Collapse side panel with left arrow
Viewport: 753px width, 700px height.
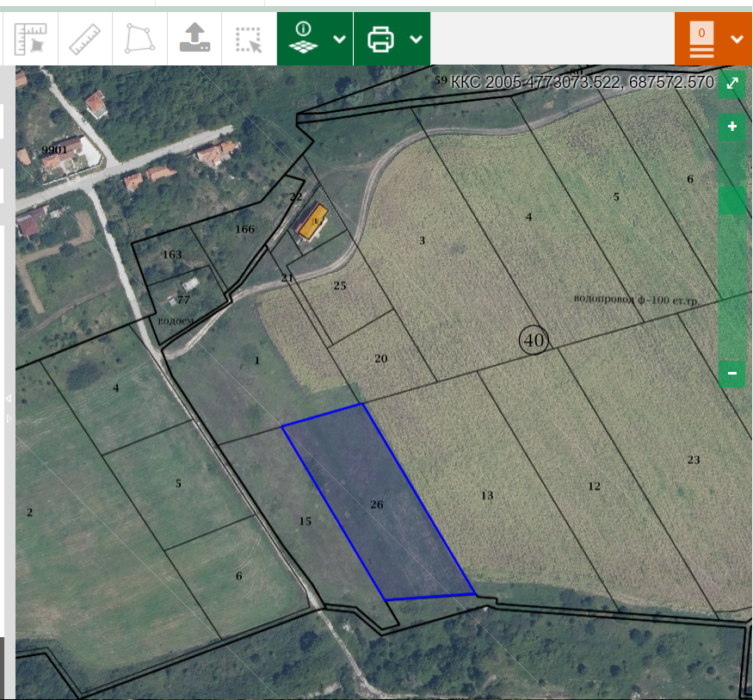(8, 399)
